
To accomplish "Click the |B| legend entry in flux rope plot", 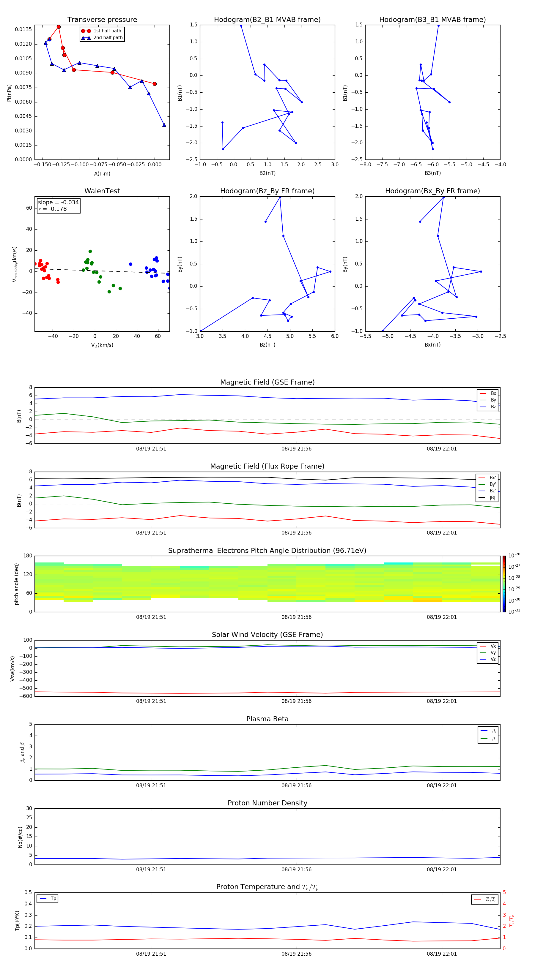I will 487,498.
